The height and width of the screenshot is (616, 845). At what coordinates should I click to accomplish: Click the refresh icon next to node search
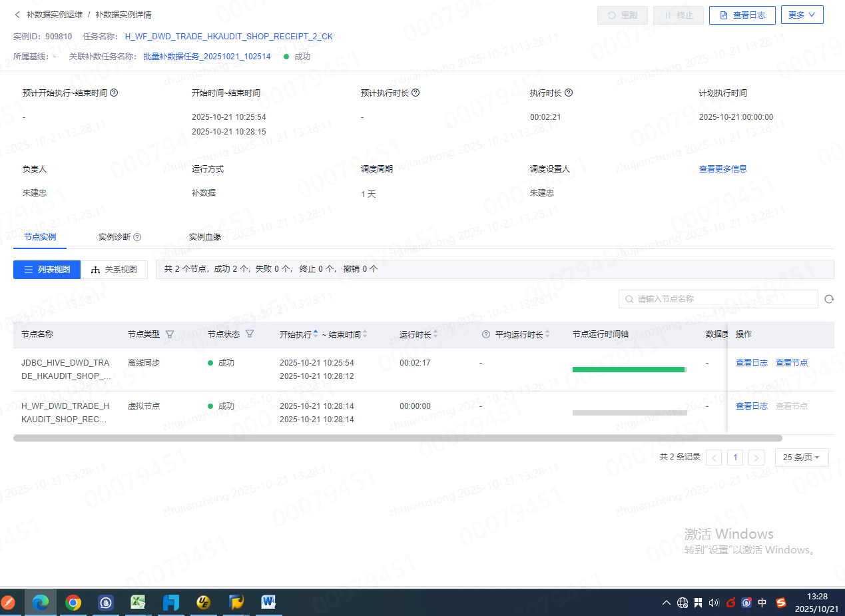pyautogui.click(x=829, y=300)
